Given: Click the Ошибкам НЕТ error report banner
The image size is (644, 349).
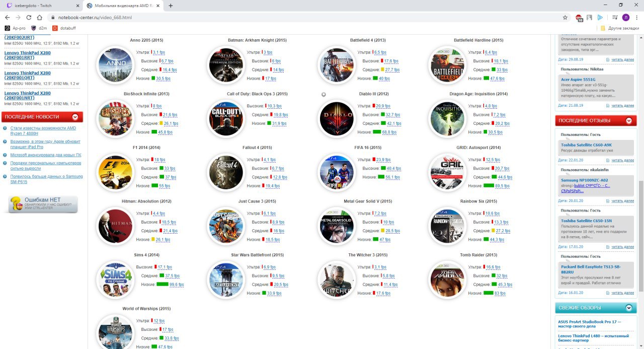Looking at the screenshot, I should pos(43,204).
